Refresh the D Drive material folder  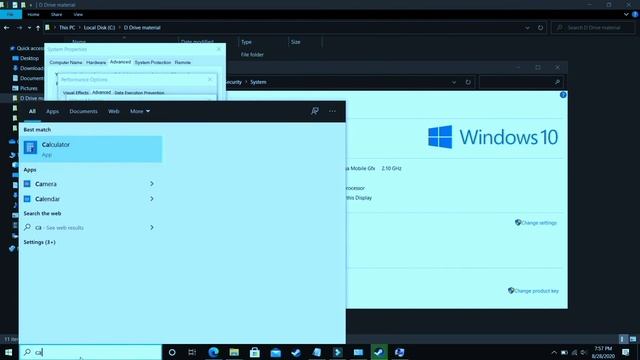pyautogui.click(x=540, y=28)
